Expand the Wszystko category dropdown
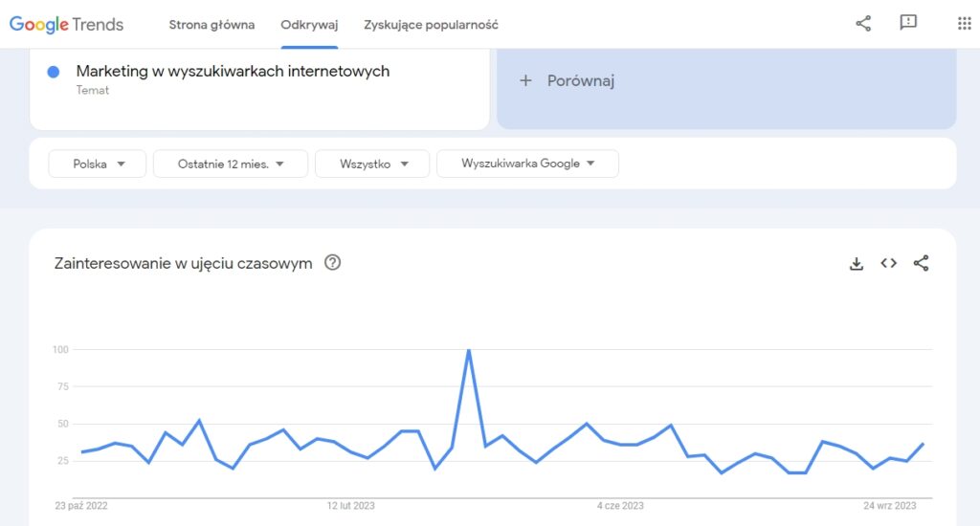This screenshot has width=980, height=526. click(372, 164)
